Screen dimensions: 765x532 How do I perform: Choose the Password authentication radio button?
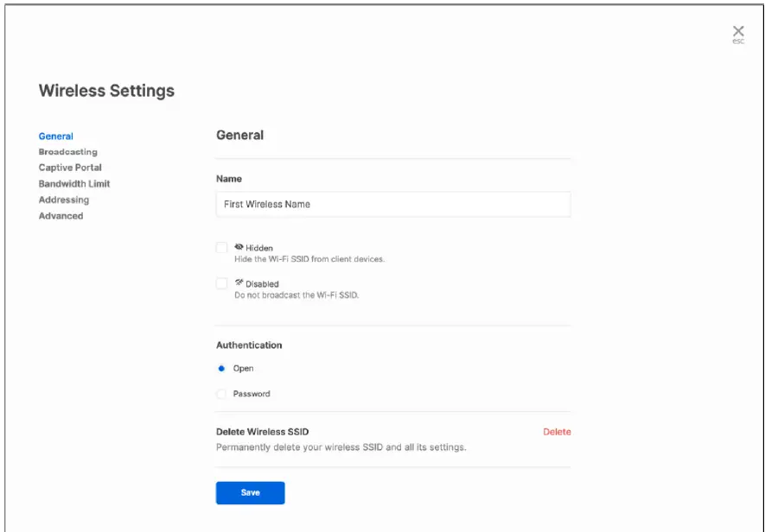(x=222, y=394)
